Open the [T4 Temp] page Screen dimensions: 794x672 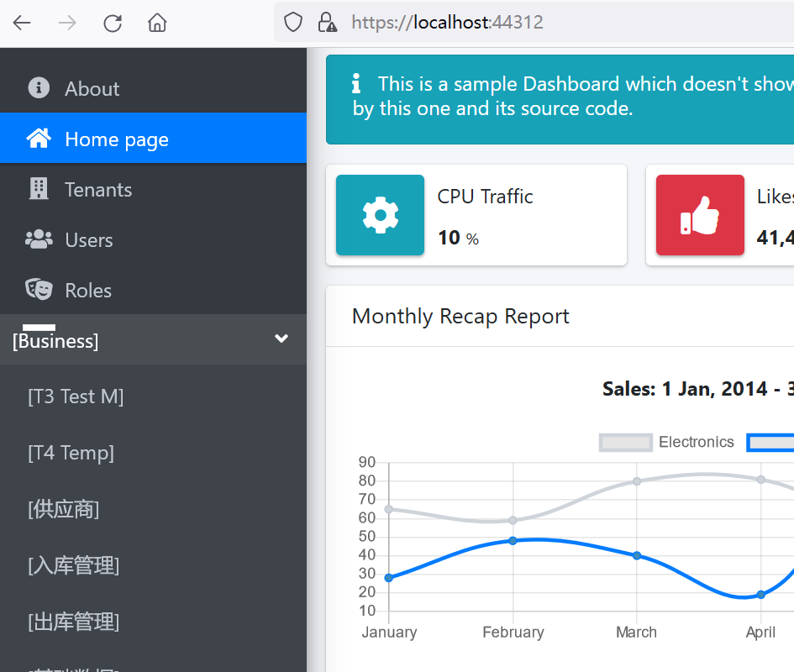pos(71,452)
